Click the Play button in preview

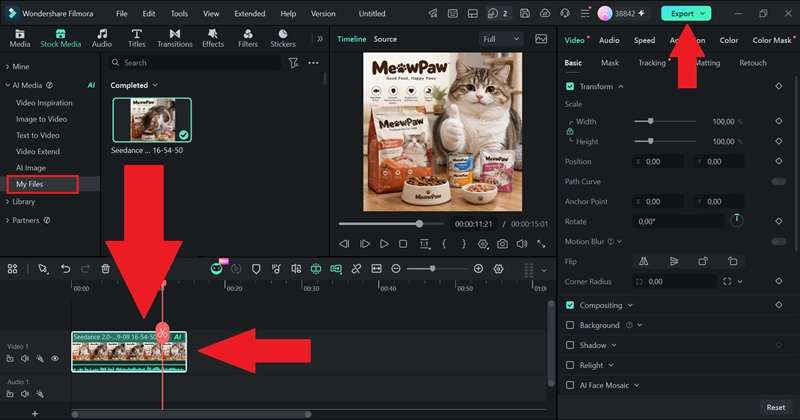pyautogui.click(x=384, y=244)
